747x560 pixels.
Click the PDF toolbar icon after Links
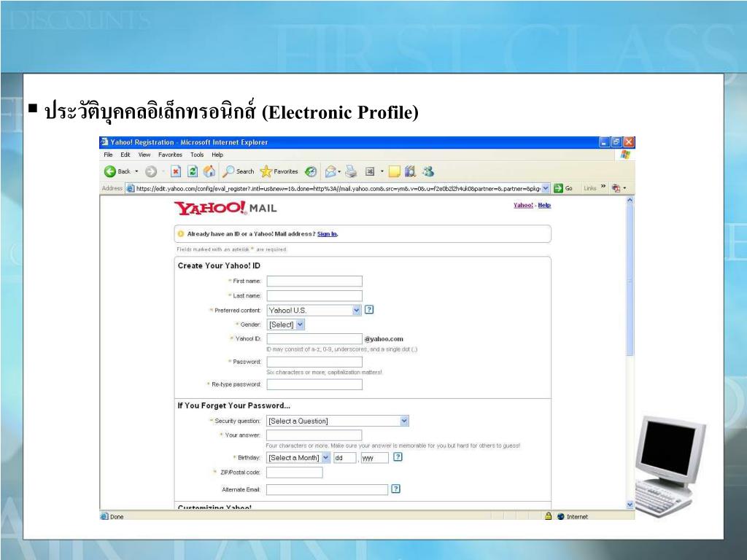[x=616, y=188]
